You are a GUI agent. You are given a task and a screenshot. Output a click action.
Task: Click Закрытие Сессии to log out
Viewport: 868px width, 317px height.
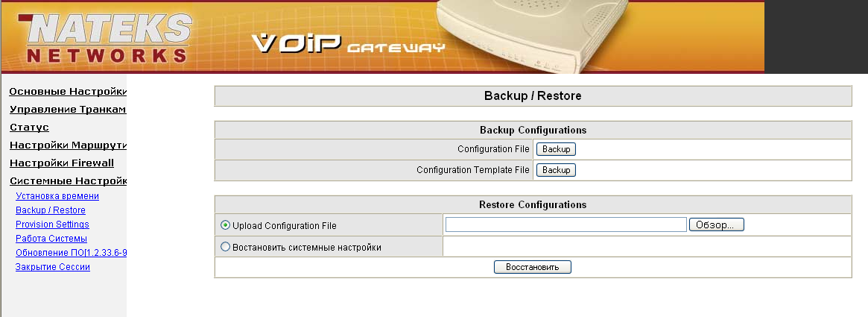[53, 267]
